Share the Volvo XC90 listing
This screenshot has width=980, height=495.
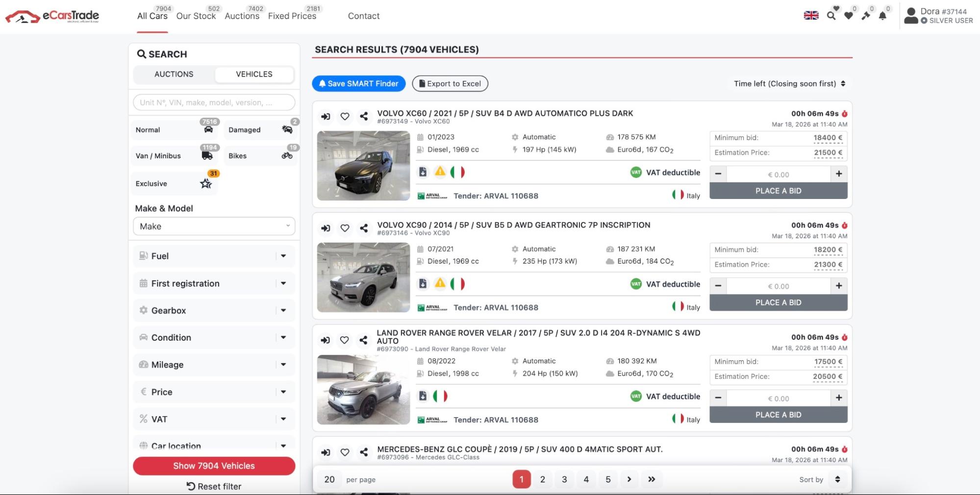[x=363, y=228]
